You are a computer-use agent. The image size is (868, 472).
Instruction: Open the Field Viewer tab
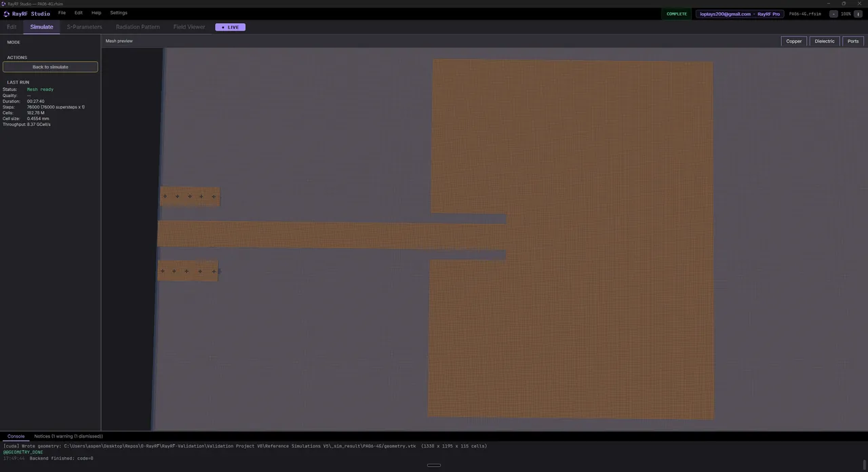[189, 27]
